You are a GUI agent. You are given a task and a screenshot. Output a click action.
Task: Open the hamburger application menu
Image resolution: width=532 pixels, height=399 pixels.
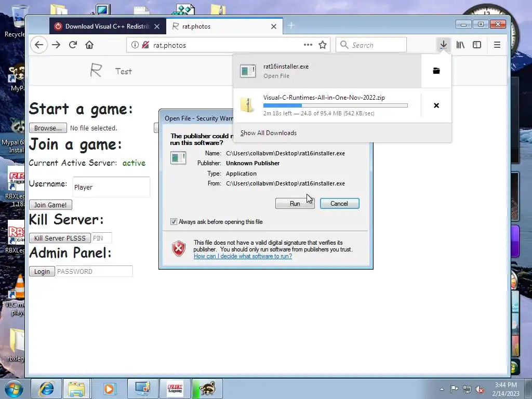(x=497, y=45)
